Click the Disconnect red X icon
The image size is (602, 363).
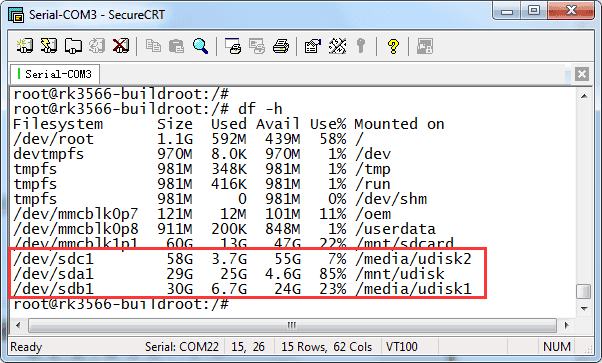(121, 46)
